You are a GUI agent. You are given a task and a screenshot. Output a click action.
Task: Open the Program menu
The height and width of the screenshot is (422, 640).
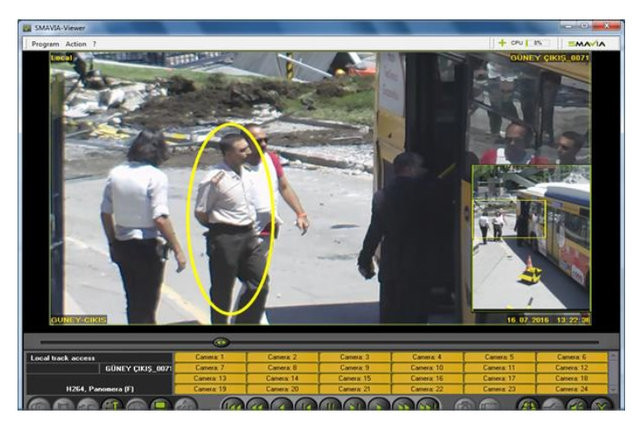(x=45, y=44)
